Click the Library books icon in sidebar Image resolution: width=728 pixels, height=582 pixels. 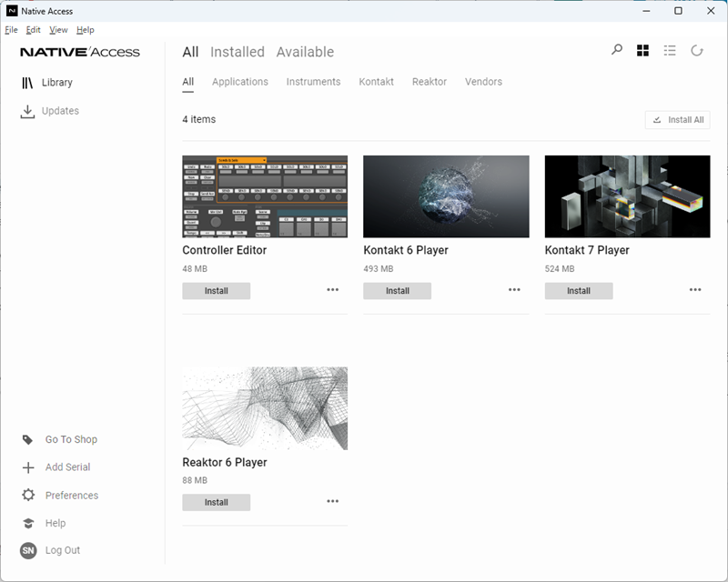(27, 83)
